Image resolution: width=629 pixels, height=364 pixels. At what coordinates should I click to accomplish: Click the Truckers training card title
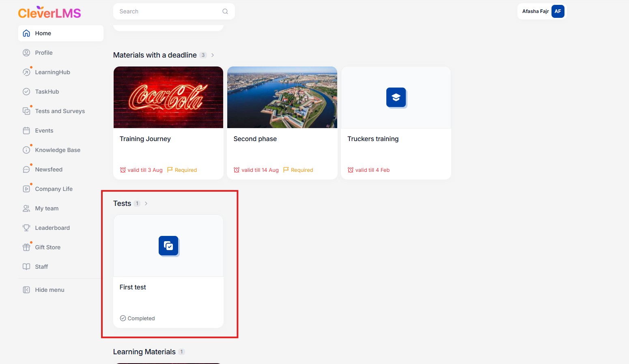pyautogui.click(x=373, y=139)
